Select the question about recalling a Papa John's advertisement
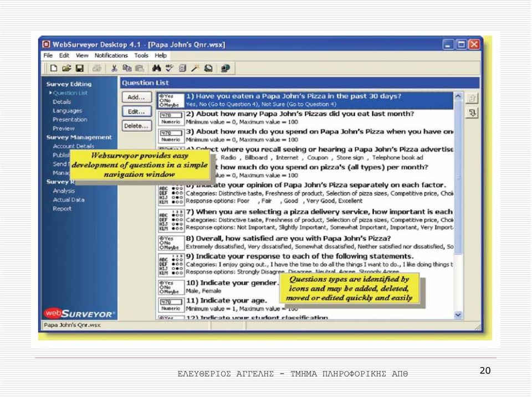Screen dimensions: 532x397 click(305, 153)
